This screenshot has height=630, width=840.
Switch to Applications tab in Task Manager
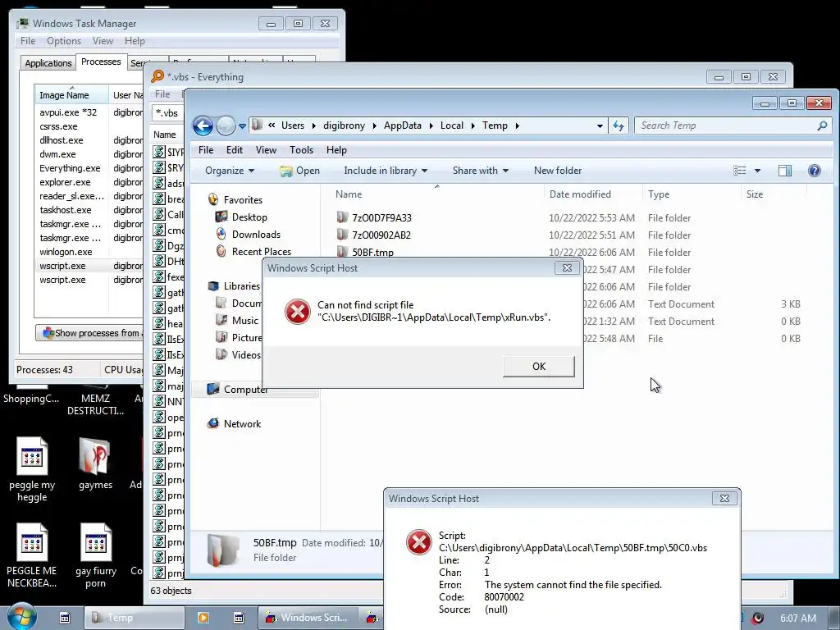[48, 62]
